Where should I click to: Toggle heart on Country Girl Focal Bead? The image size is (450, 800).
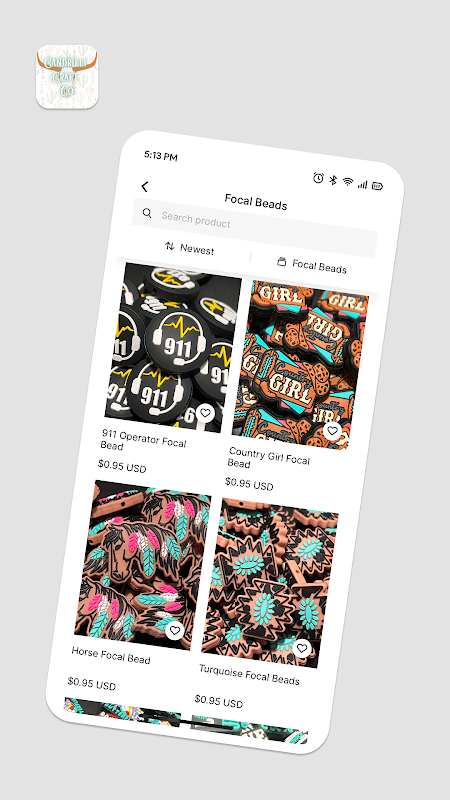pos(333,431)
